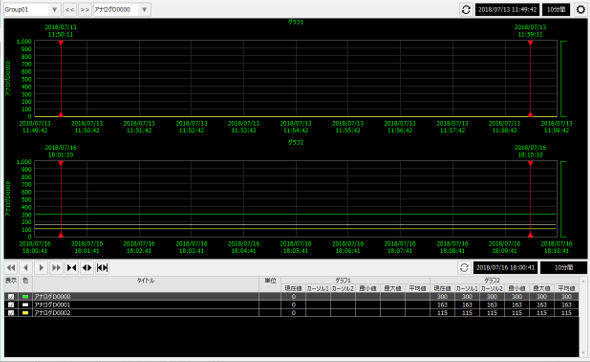Click the 10分間 span field for Graph 2
The image size is (590, 362).
[564, 268]
